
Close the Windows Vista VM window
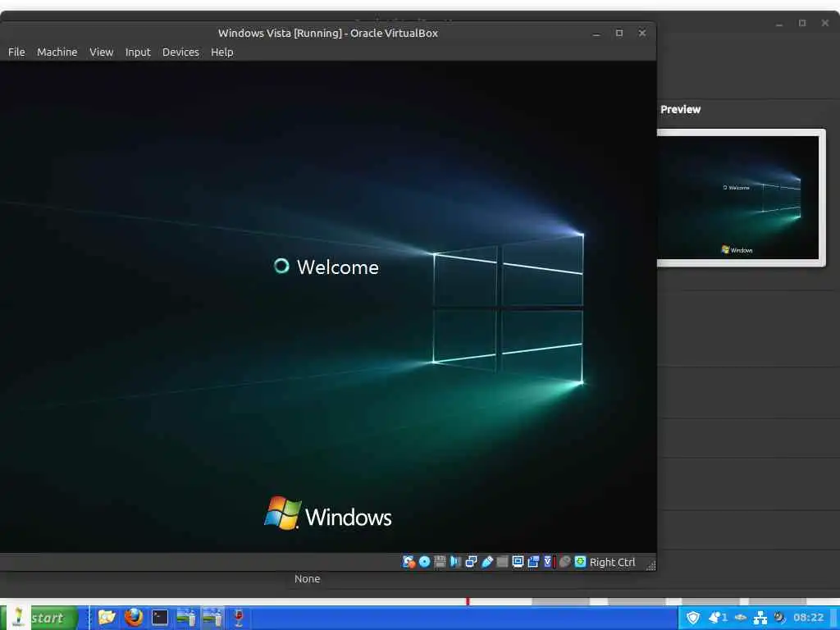(642, 33)
